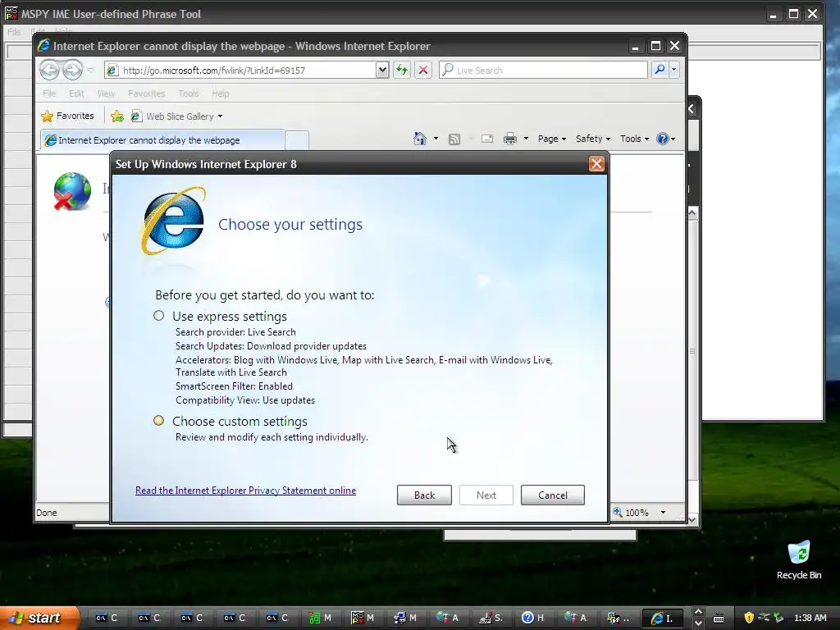Click the browser Back arrow button
Image resolution: width=840 pixels, height=630 pixels.
[49, 70]
